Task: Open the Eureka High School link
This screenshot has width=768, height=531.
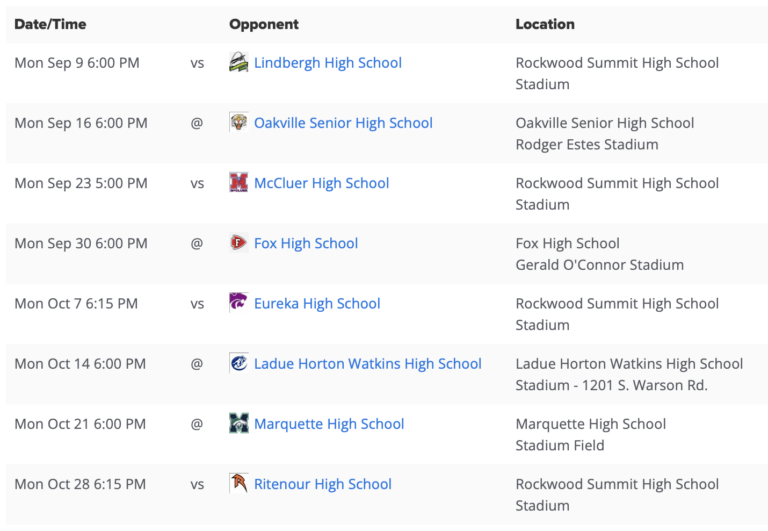Action: (317, 304)
